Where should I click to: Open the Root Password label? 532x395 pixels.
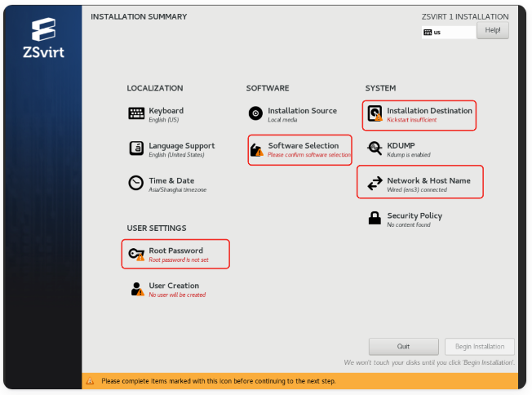[175, 251]
